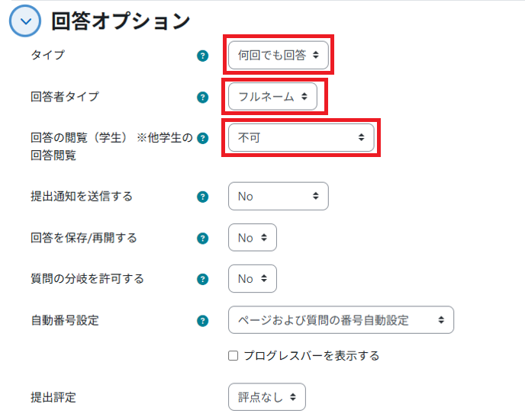Show help for 自動番号設定
This screenshot has height=420, width=525.
click(x=202, y=321)
